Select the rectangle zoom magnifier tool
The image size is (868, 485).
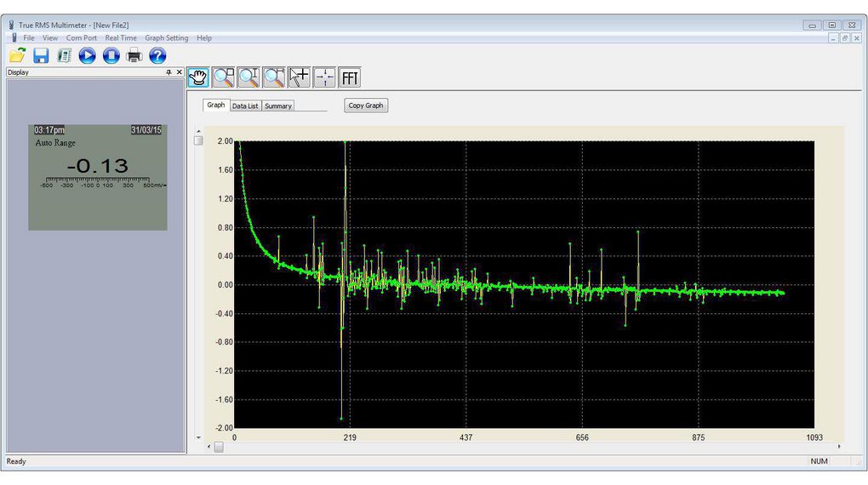[224, 77]
